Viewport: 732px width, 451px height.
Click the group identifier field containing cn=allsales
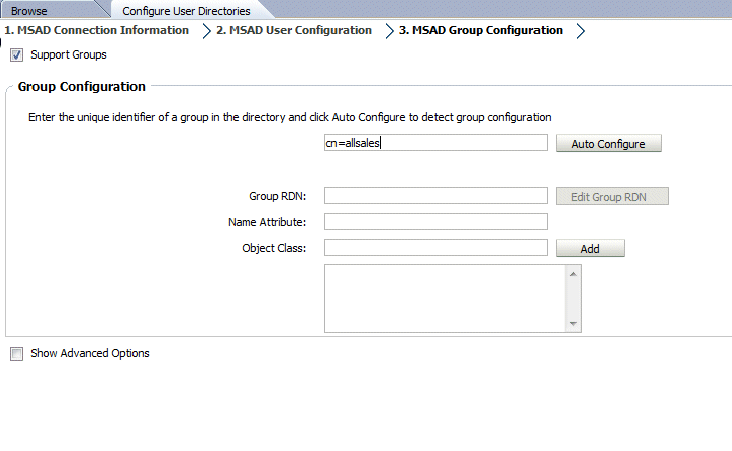pyautogui.click(x=435, y=143)
